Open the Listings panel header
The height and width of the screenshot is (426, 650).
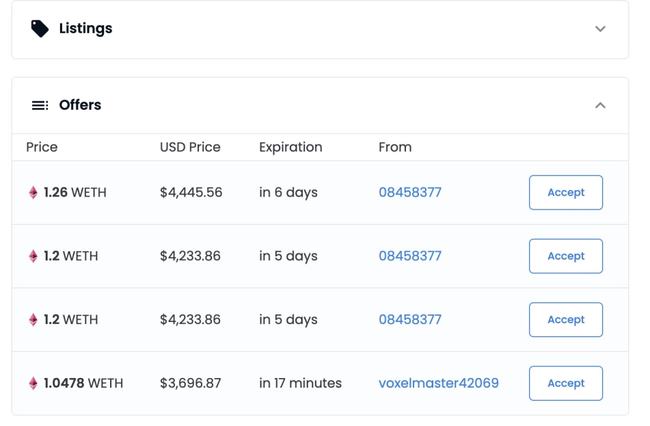[x=320, y=29]
